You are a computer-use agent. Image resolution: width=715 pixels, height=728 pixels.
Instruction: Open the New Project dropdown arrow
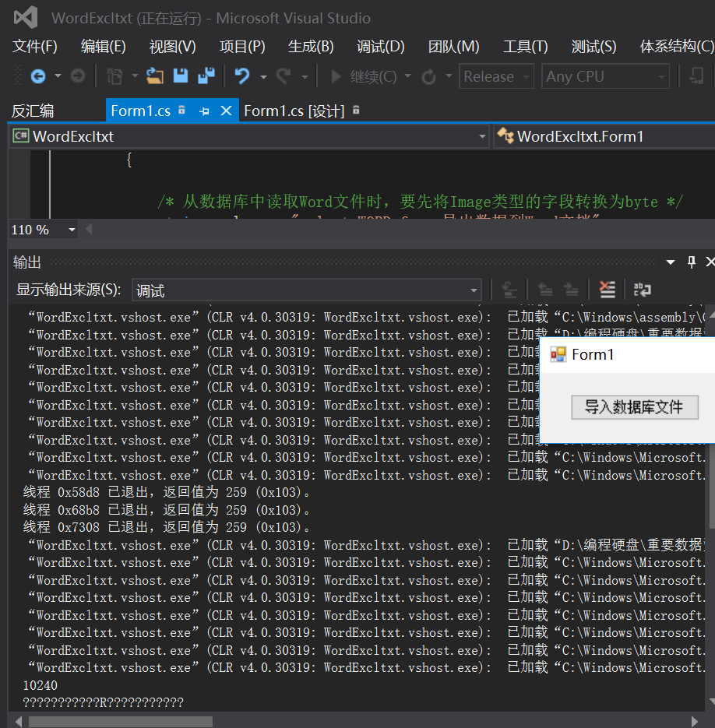point(135,76)
